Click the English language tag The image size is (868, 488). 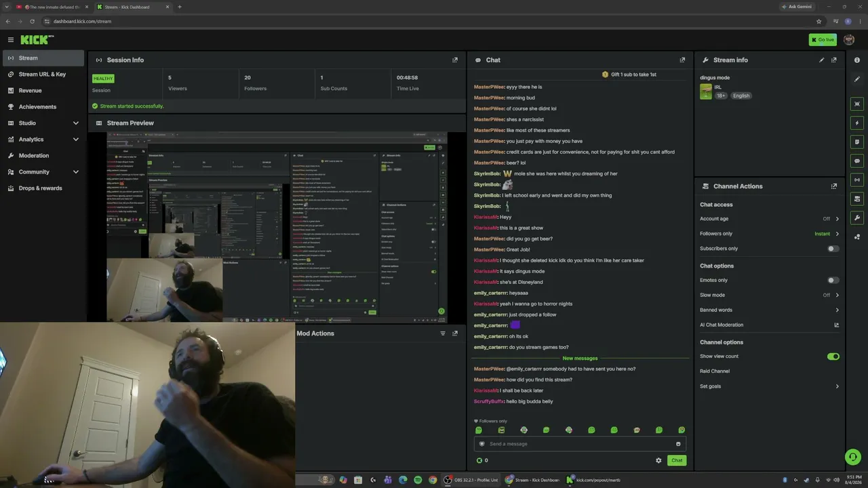click(x=741, y=96)
